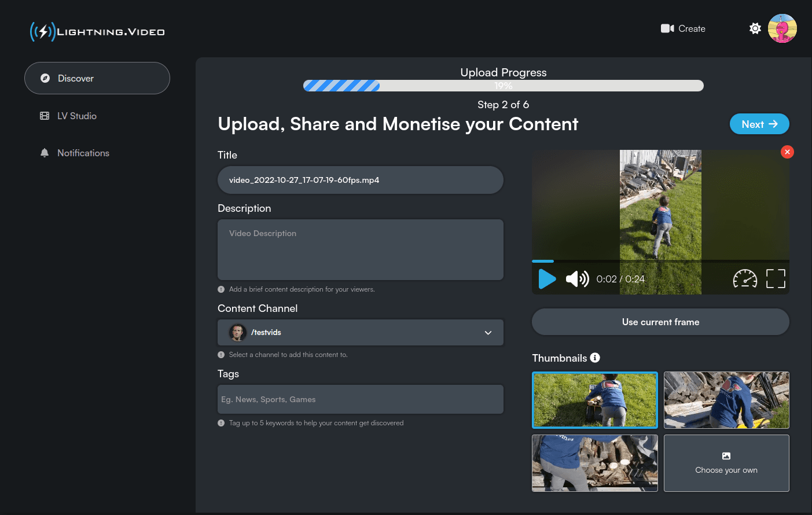The image size is (812, 515).
Task: Click the Lightning.Video logo
Action: [96, 32]
